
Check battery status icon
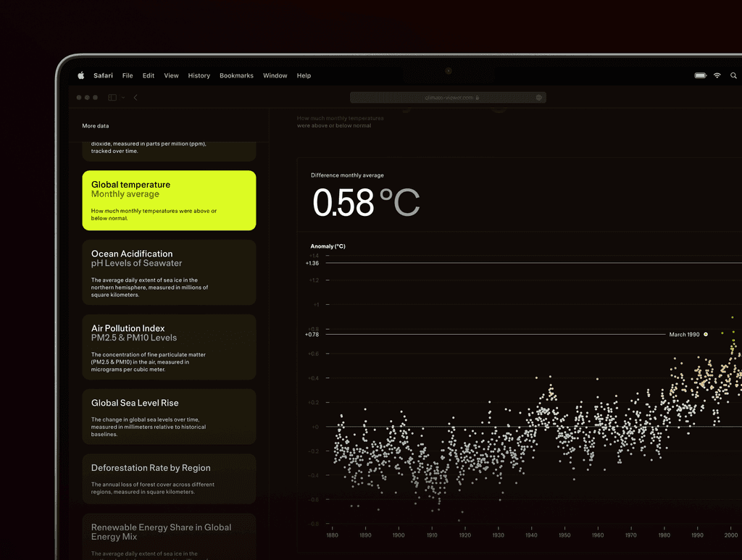coord(701,75)
